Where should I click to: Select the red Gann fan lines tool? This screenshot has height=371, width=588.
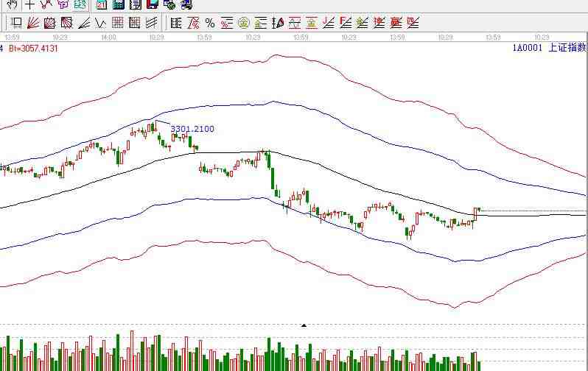click(x=33, y=23)
